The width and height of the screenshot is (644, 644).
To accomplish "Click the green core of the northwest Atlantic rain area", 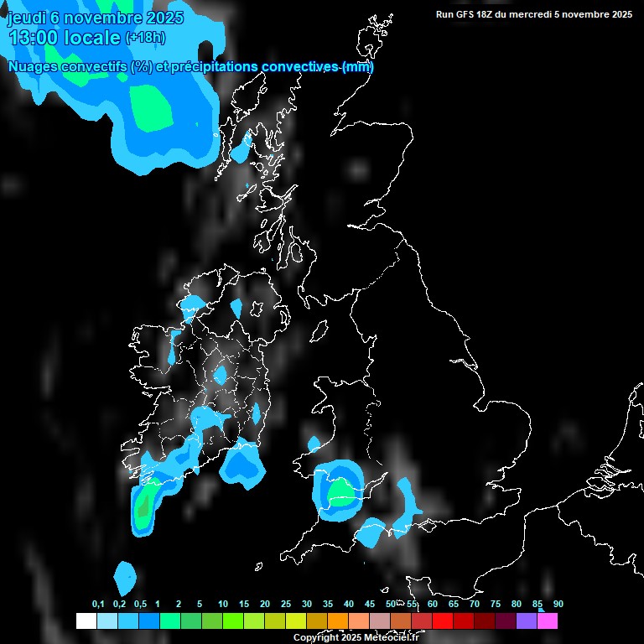I will 151,106.
